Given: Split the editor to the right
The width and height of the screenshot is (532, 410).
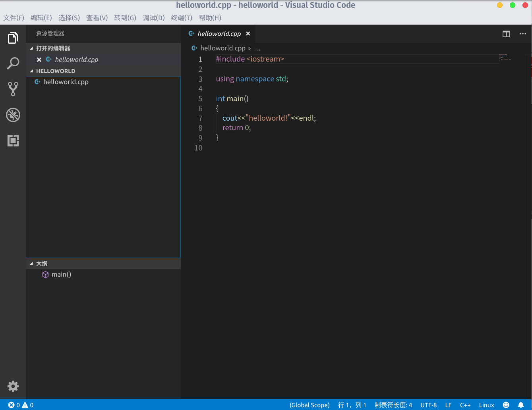Looking at the screenshot, I should (506, 34).
